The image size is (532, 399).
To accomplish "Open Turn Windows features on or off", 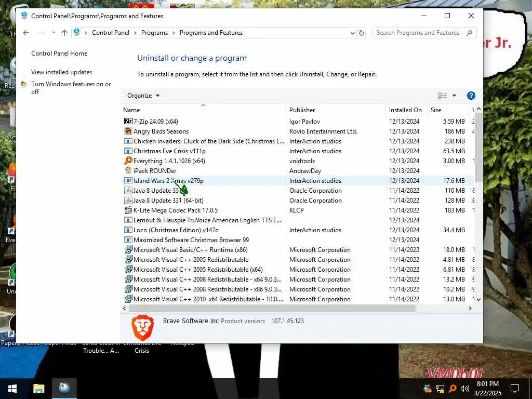I will (x=71, y=88).
